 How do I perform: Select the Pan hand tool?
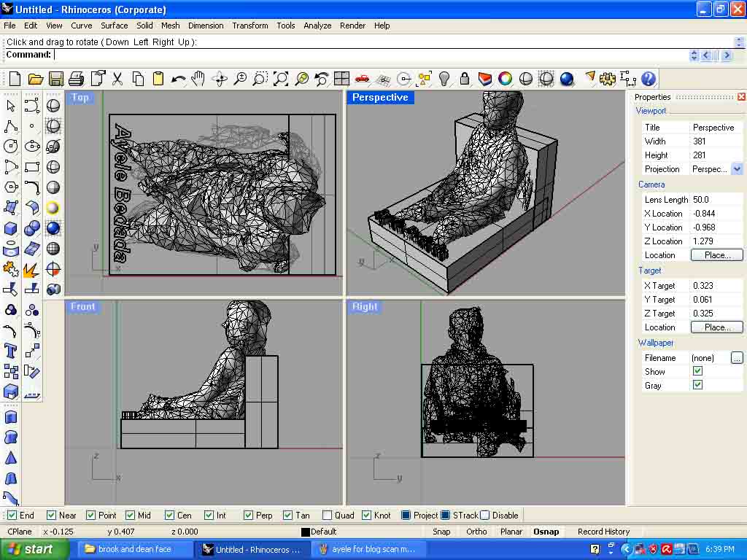[198, 79]
